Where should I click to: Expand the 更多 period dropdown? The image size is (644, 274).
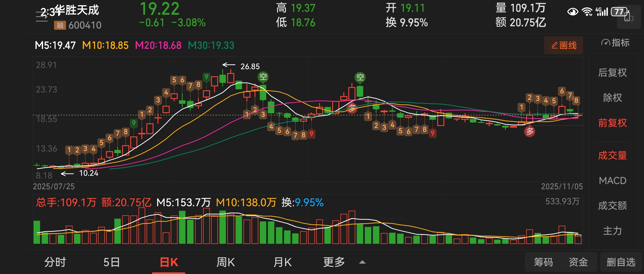334,262
